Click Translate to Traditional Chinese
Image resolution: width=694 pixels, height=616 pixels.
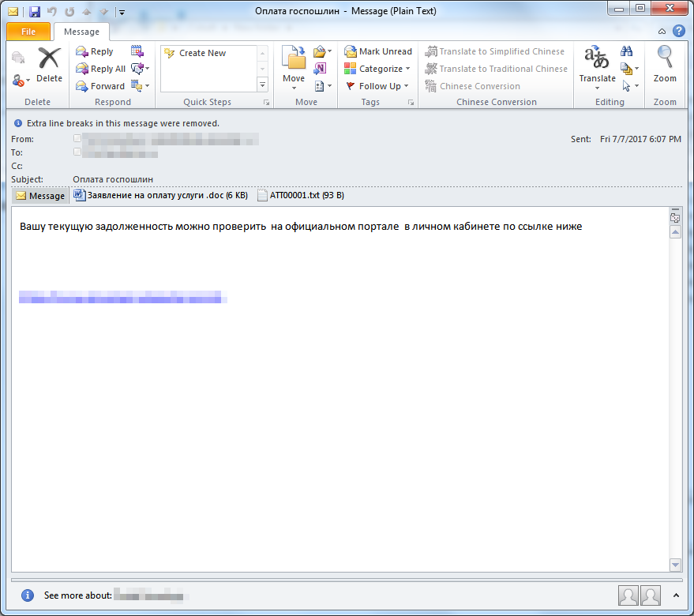496,69
